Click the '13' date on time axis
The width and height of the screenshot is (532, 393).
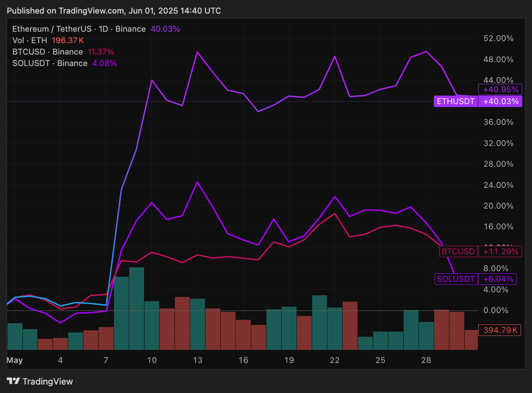coord(197,360)
